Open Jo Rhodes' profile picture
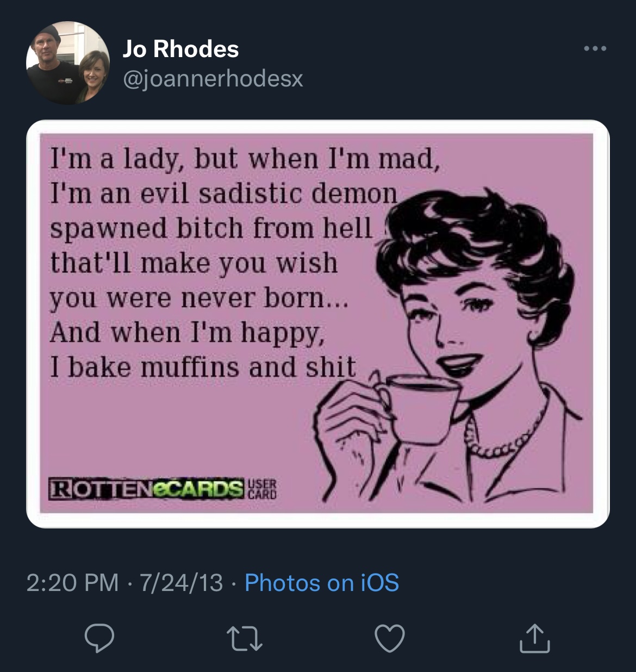 tap(68, 63)
